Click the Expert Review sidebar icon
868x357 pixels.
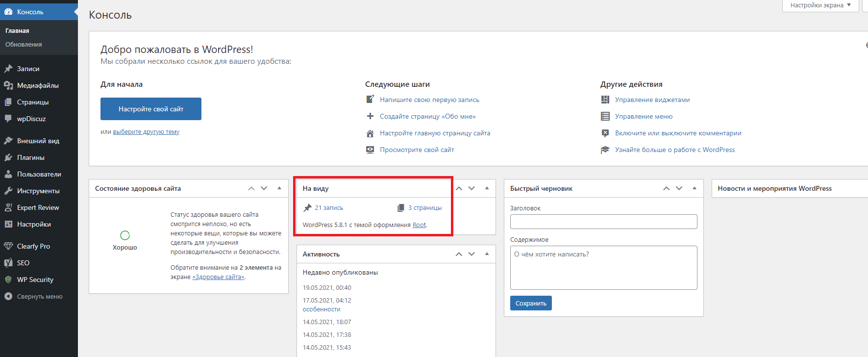pos(8,207)
